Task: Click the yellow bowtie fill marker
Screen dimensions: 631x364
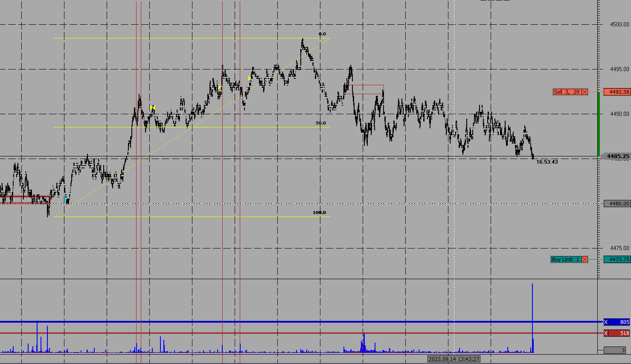Action: [x=152, y=107]
